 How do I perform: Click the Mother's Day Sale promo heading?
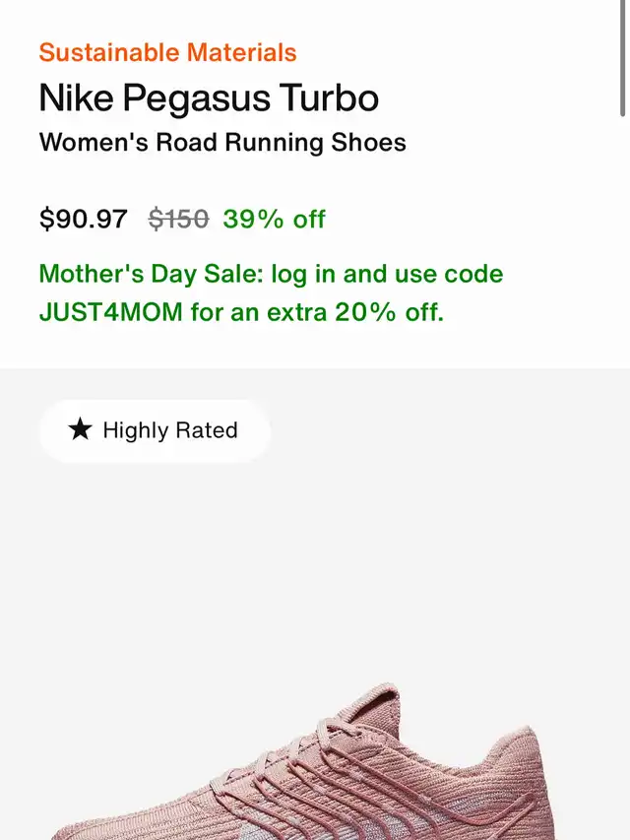click(x=150, y=274)
